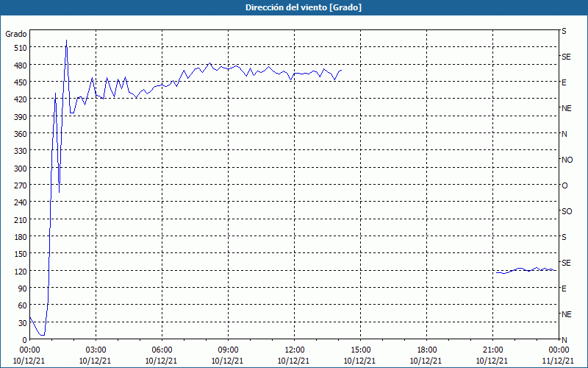The height and width of the screenshot is (368, 588).
Task: Click the "NO" compass label
Action: pyautogui.click(x=567, y=160)
